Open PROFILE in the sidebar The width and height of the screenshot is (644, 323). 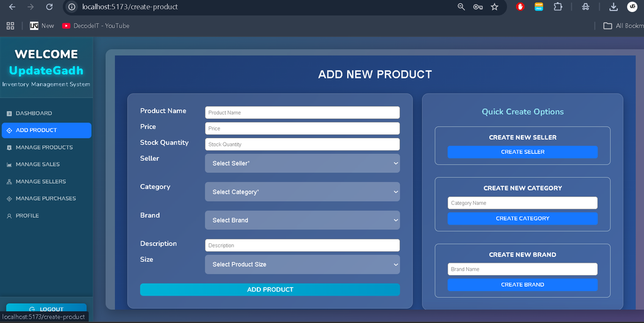click(47, 216)
